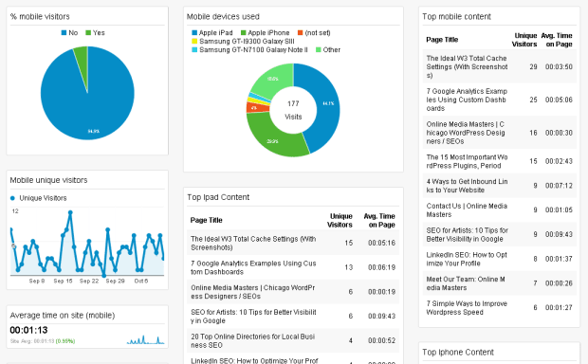Open '20 Top Online Directories for Local Business SEO'

point(293,340)
